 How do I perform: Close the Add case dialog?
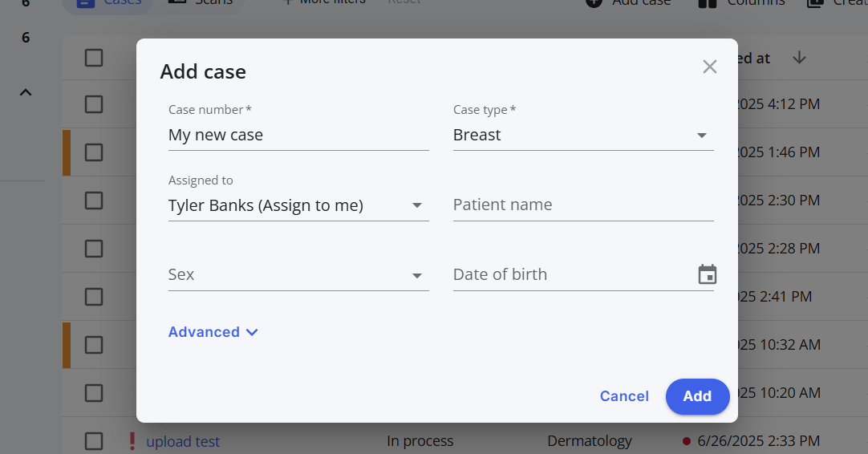(709, 67)
